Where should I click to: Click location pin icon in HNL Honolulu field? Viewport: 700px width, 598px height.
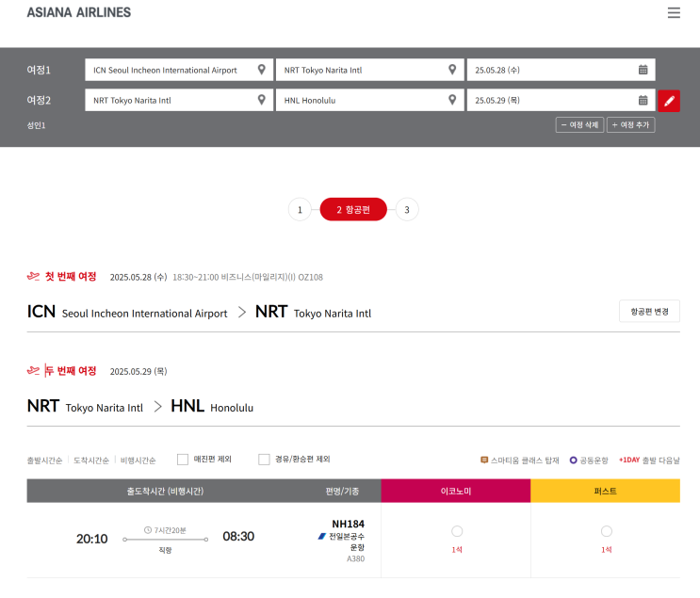click(x=452, y=100)
